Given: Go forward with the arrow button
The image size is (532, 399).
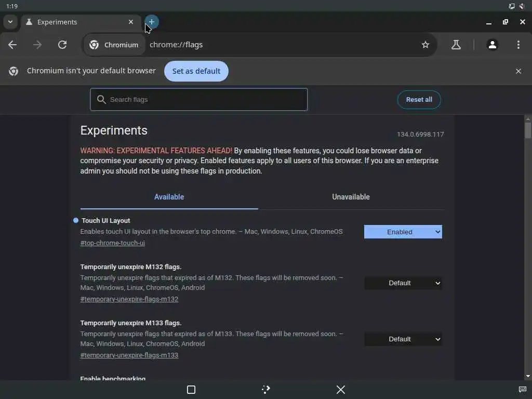Looking at the screenshot, I should click(37, 45).
